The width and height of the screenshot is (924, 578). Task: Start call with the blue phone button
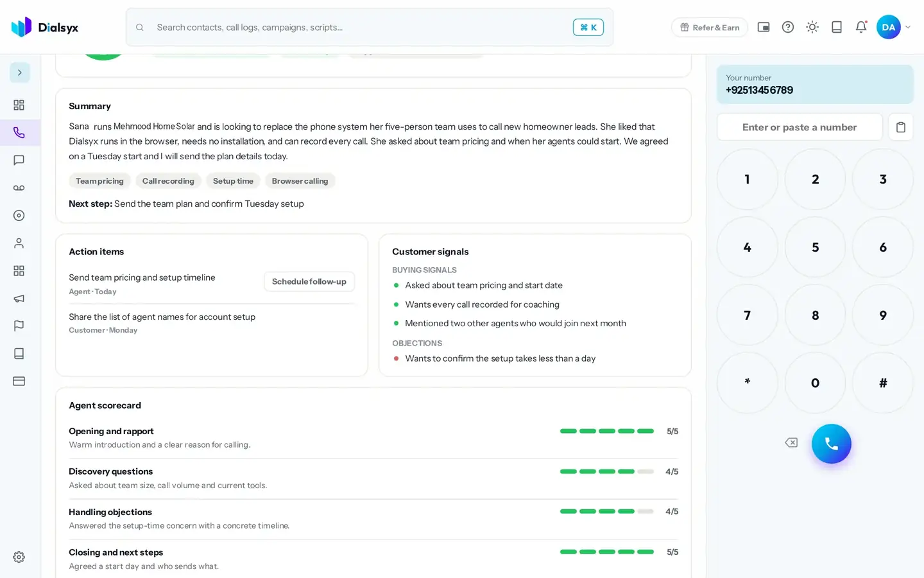(x=832, y=444)
